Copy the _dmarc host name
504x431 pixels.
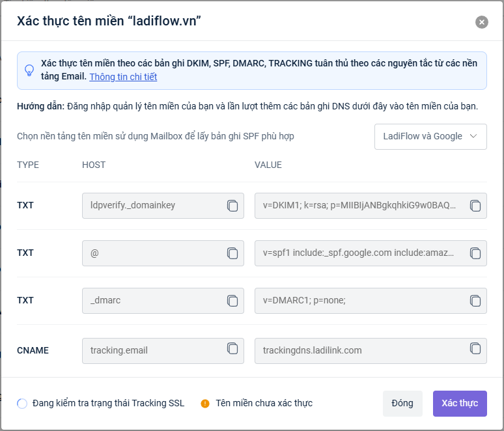232,301
